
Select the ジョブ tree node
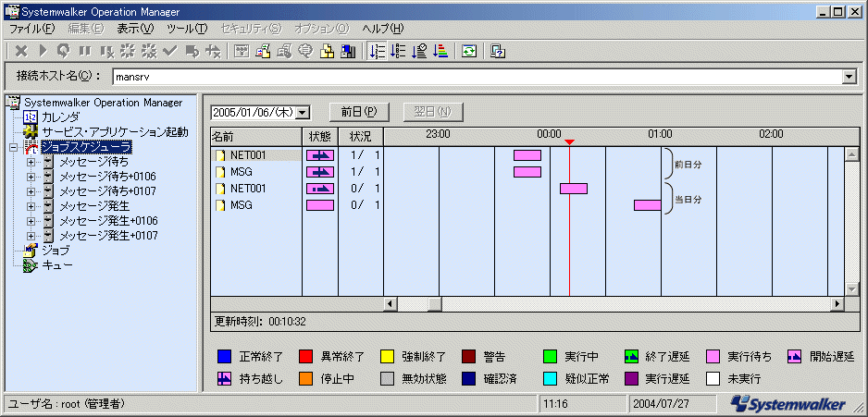(x=56, y=251)
